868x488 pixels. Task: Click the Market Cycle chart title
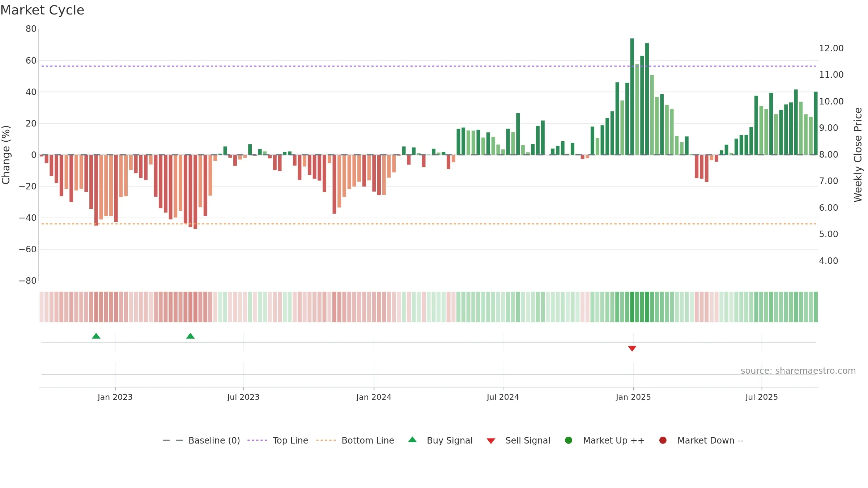click(42, 10)
